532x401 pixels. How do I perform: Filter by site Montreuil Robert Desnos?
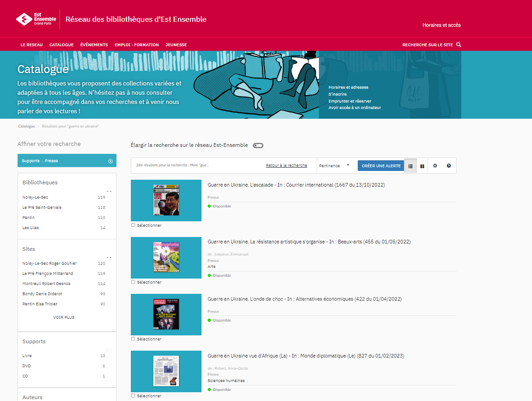click(47, 284)
